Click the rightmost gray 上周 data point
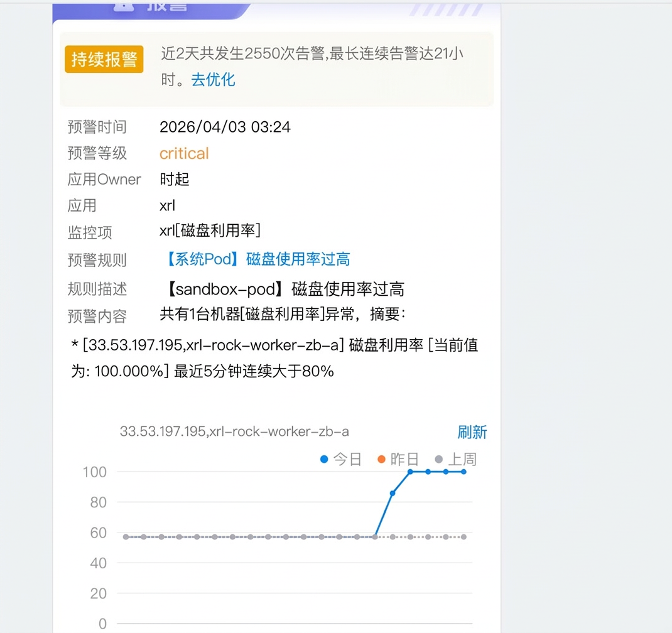 pos(463,537)
